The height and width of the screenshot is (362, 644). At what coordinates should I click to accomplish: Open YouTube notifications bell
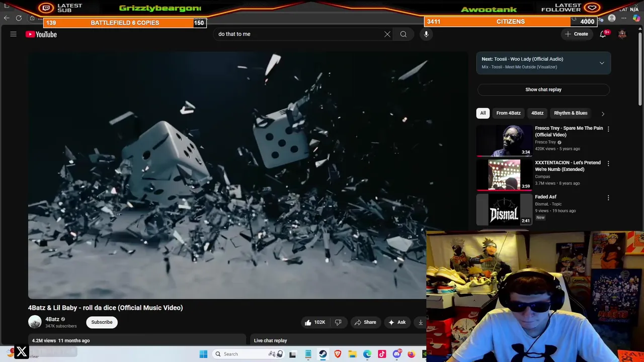coord(603,34)
